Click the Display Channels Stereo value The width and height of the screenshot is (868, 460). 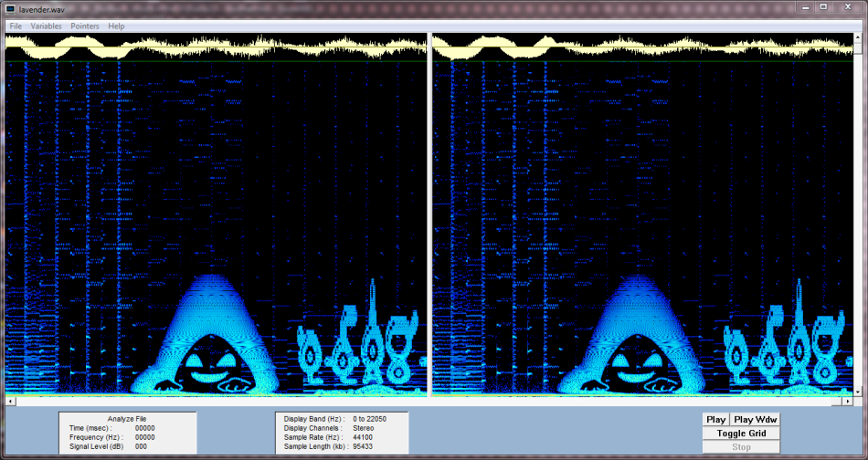[363, 428]
